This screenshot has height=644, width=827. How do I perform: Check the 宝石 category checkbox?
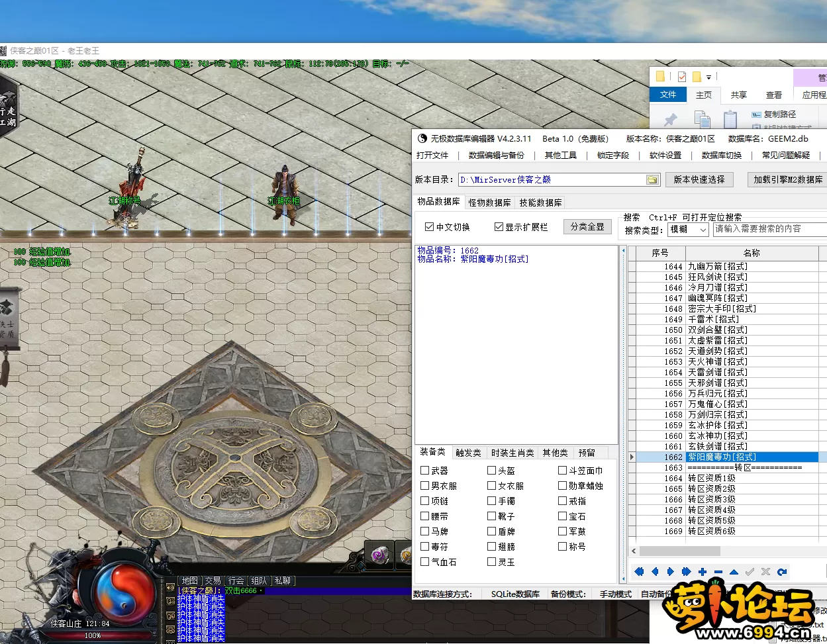coord(562,516)
